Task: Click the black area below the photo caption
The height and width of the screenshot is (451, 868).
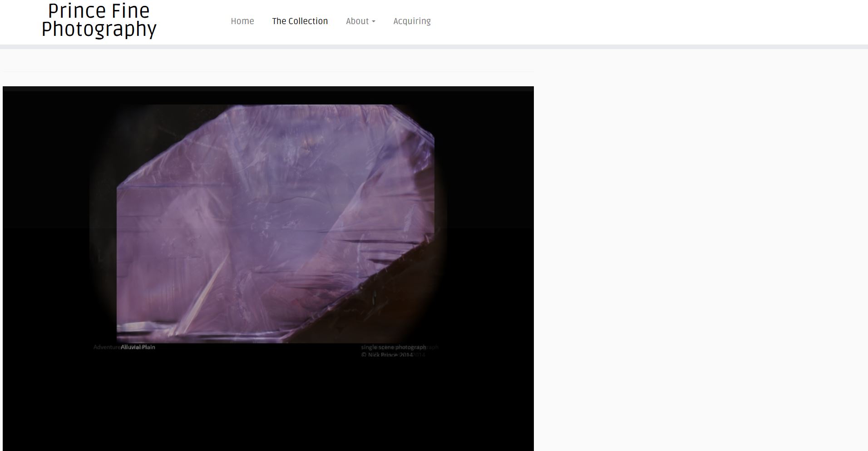Action: tap(268, 404)
